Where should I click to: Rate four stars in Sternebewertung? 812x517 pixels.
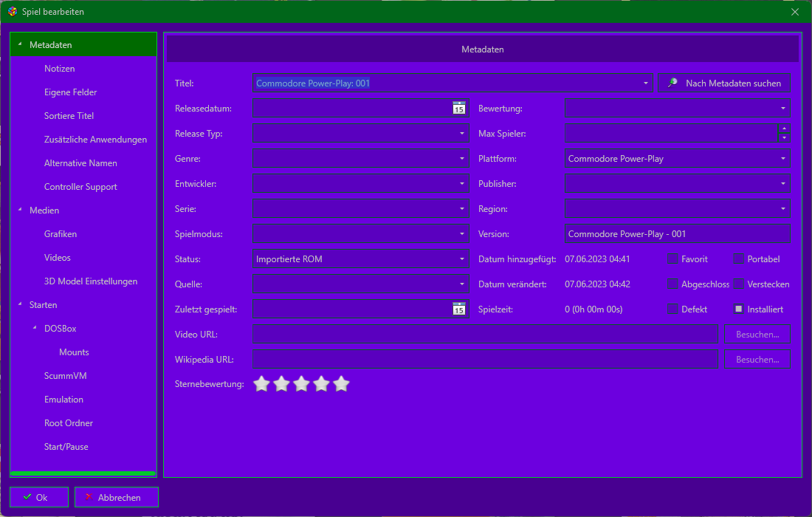coord(321,384)
